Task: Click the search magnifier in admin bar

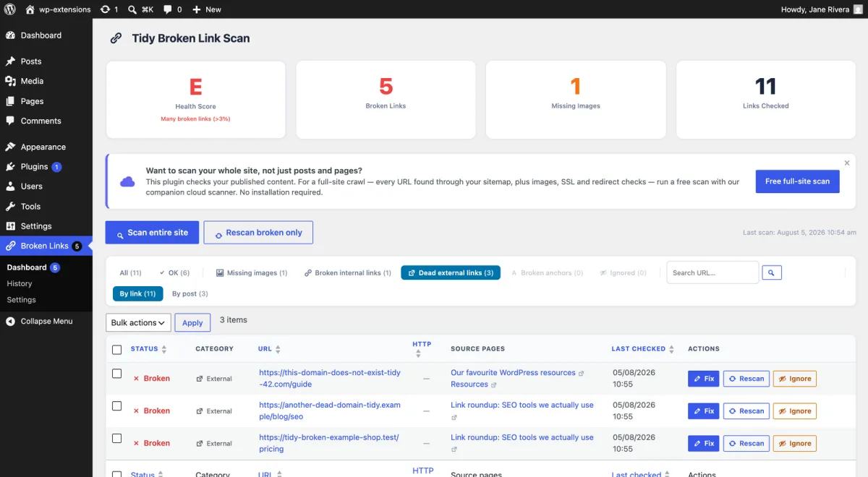Action: click(132, 9)
